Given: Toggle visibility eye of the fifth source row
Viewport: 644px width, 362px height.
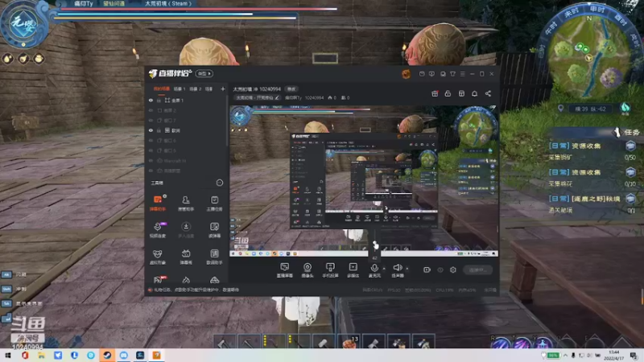Looking at the screenshot, I should [x=151, y=140].
